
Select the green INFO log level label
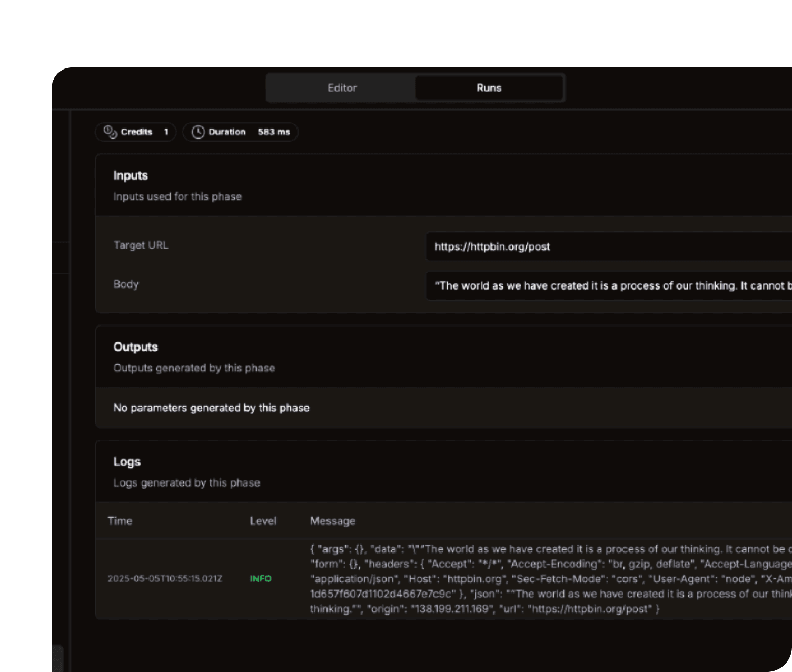coord(260,578)
